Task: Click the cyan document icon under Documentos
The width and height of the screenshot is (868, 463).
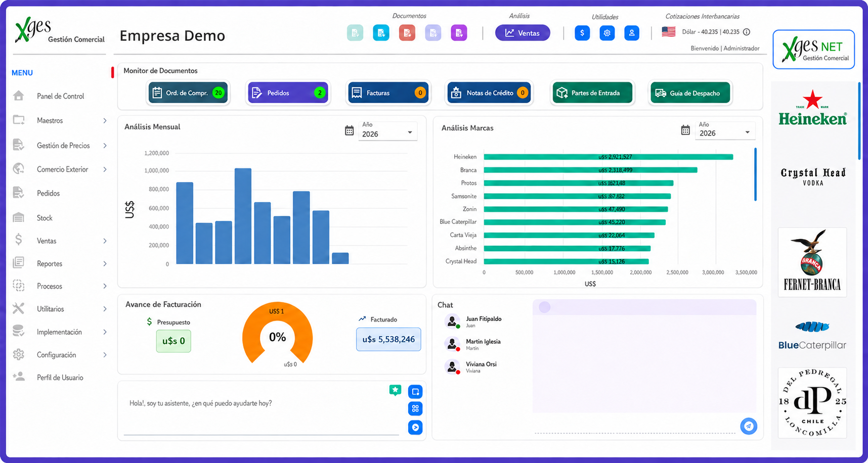Action: (381, 33)
